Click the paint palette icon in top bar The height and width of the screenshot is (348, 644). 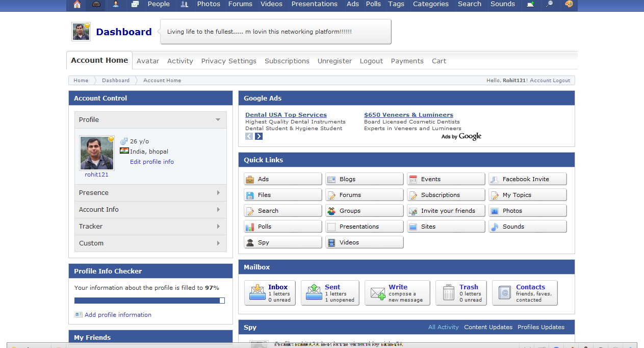[569, 5]
